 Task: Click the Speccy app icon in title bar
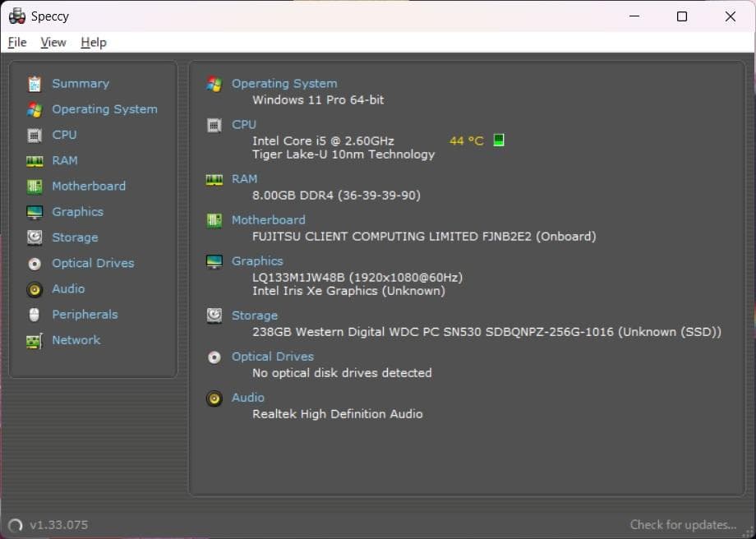click(17, 16)
